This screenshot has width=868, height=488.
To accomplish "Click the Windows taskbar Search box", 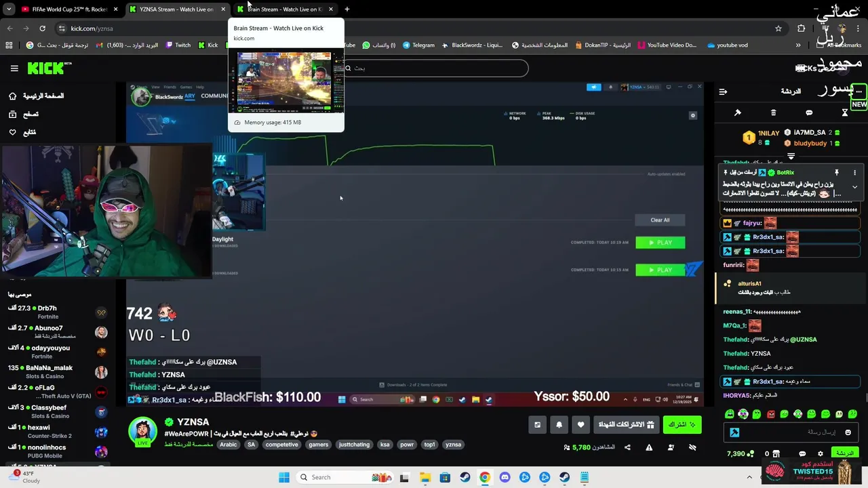I will (345, 477).
